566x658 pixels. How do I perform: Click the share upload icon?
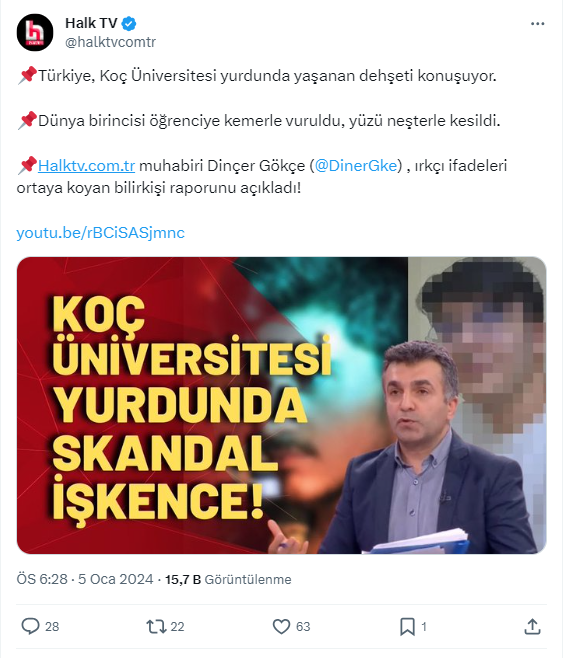click(x=532, y=626)
